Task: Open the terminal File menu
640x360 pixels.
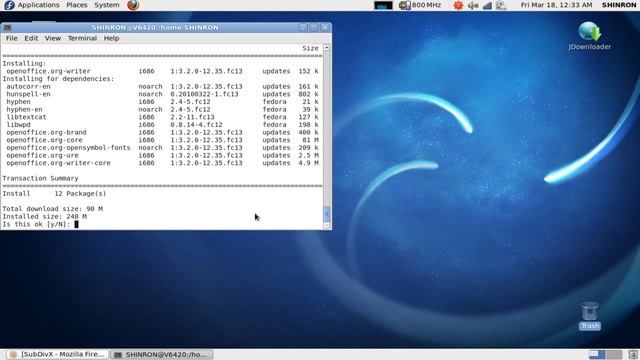Action: [11, 38]
